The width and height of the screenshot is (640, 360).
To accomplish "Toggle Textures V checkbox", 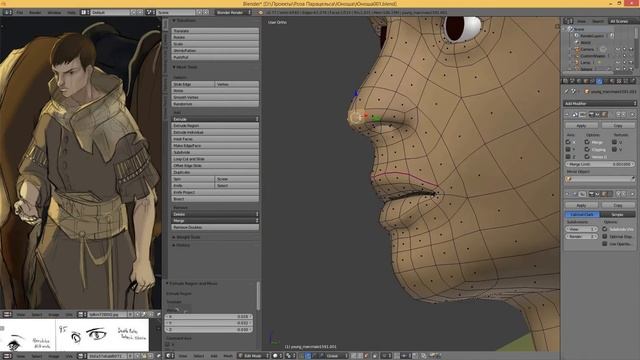I will [x=614, y=149].
